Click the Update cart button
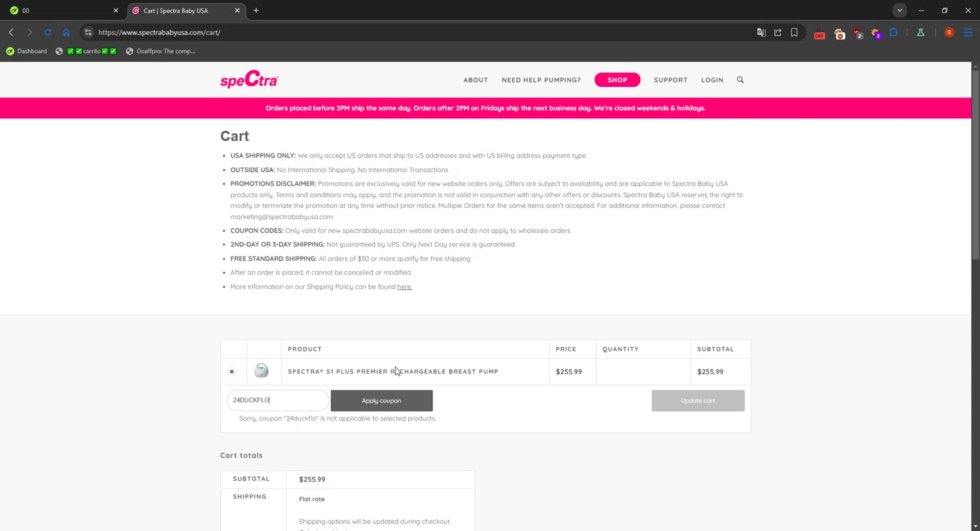980x531 pixels. coord(698,400)
